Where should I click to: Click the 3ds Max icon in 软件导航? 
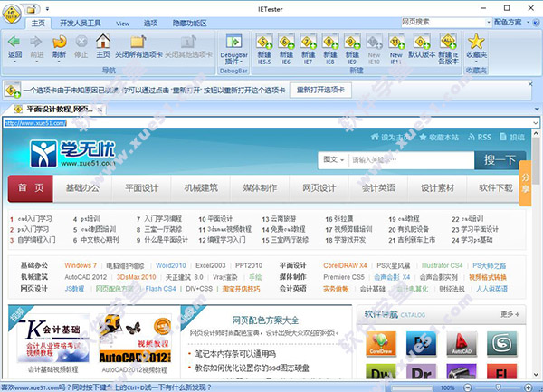501,343
